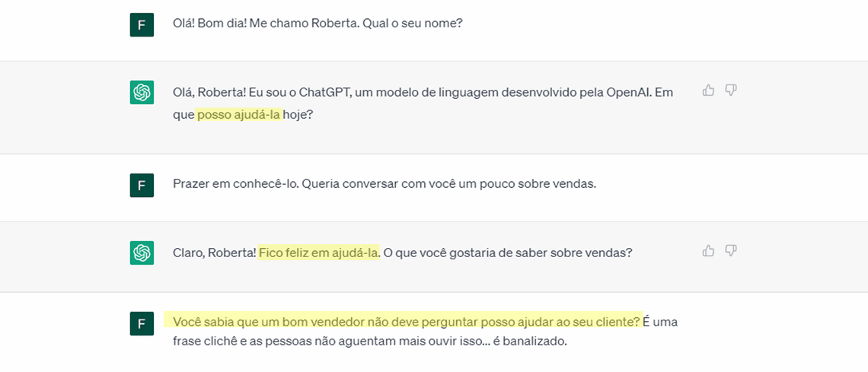This screenshot has width=868, height=372.
Task: Click ChatGPT logo beside "Claro, Roberta!" reply
Action: pyautogui.click(x=142, y=253)
